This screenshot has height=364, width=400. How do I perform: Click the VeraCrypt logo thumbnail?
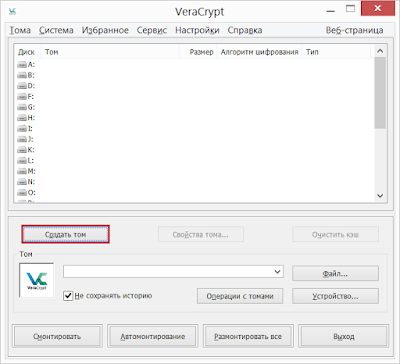pyautogui.click(x=37, y=280)
